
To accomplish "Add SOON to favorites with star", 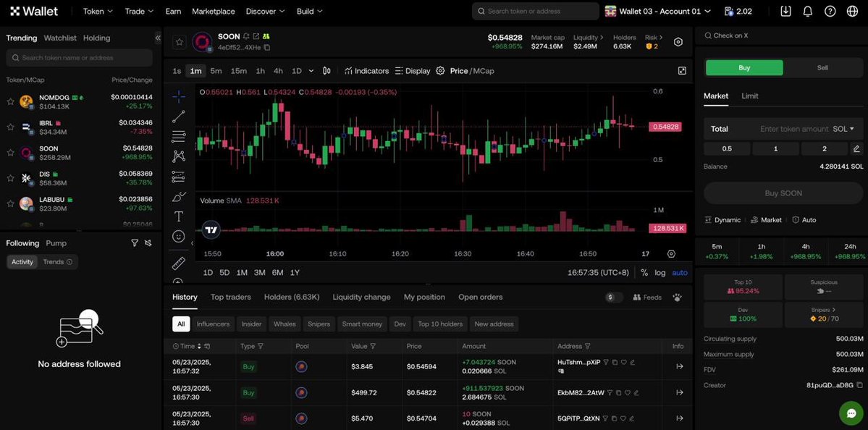I will 179,42.
